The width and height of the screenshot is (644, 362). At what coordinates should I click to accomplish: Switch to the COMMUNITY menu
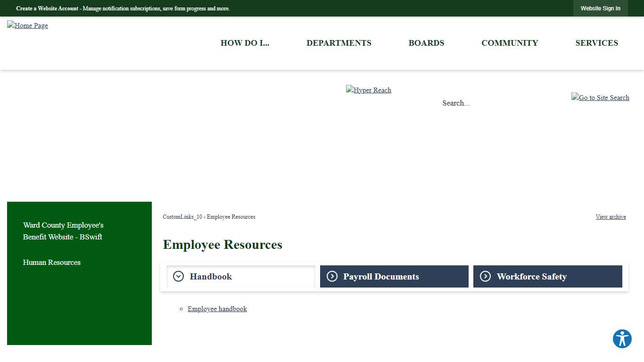[510, 43]
